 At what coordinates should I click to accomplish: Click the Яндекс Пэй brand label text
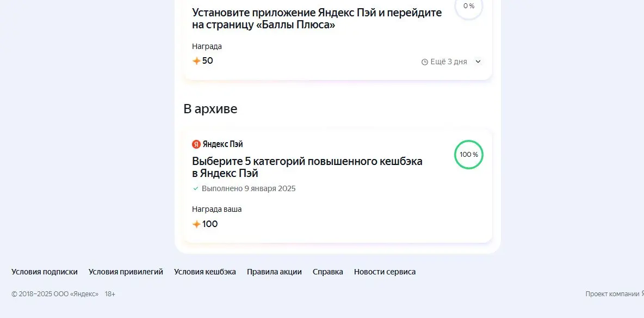(222, 144)
